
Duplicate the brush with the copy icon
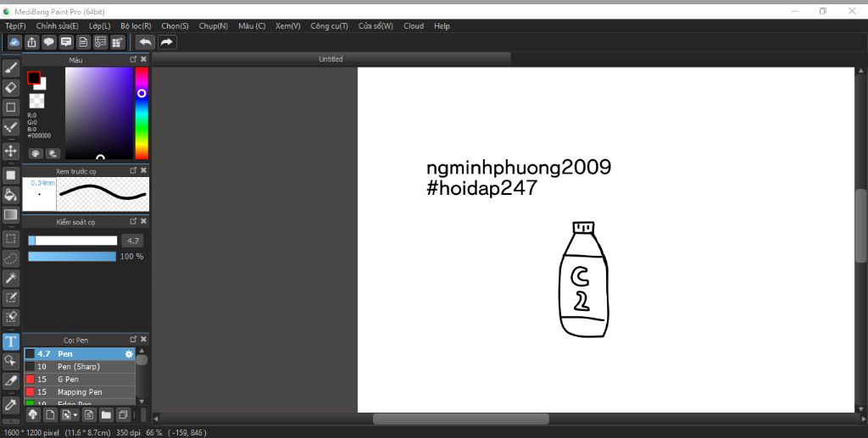click(124, 414)
